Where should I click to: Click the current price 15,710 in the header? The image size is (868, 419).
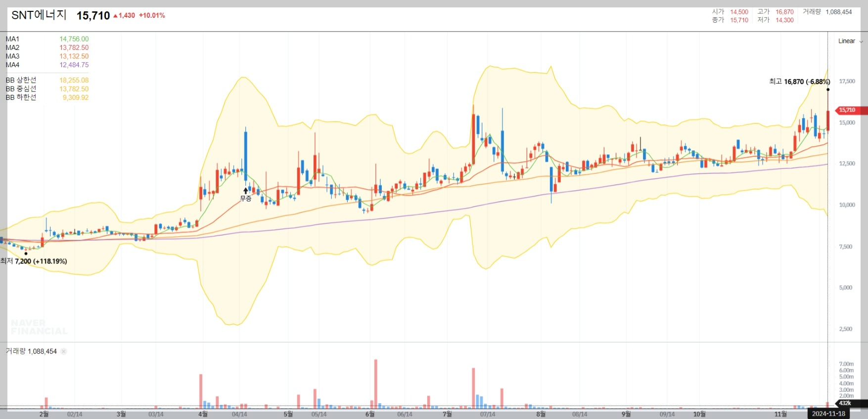pos(93,16)
